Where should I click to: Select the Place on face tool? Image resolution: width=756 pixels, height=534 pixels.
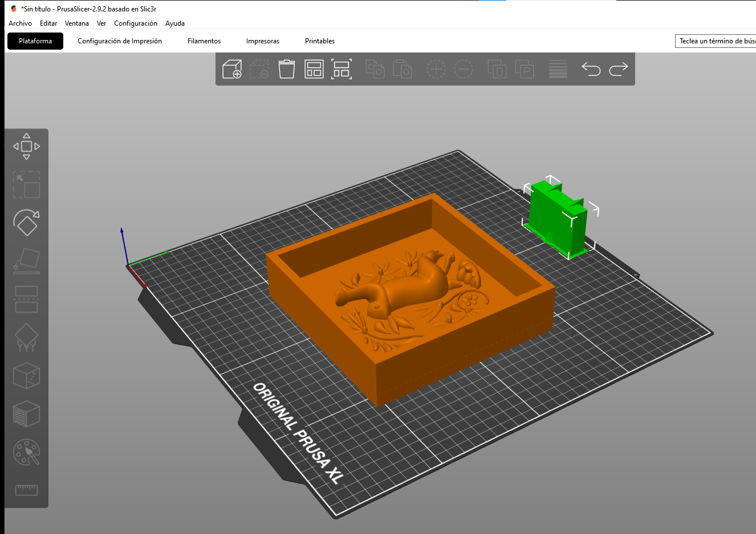click(26, 261)
